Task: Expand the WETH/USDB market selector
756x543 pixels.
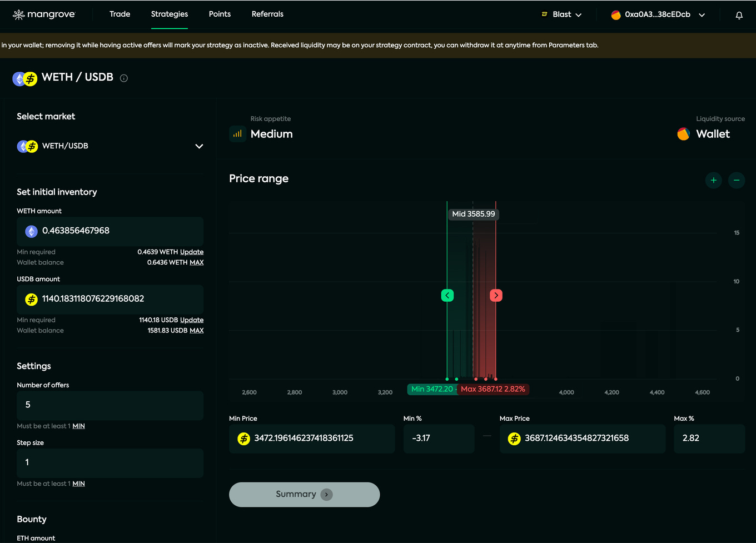Action: pos(110,146)
